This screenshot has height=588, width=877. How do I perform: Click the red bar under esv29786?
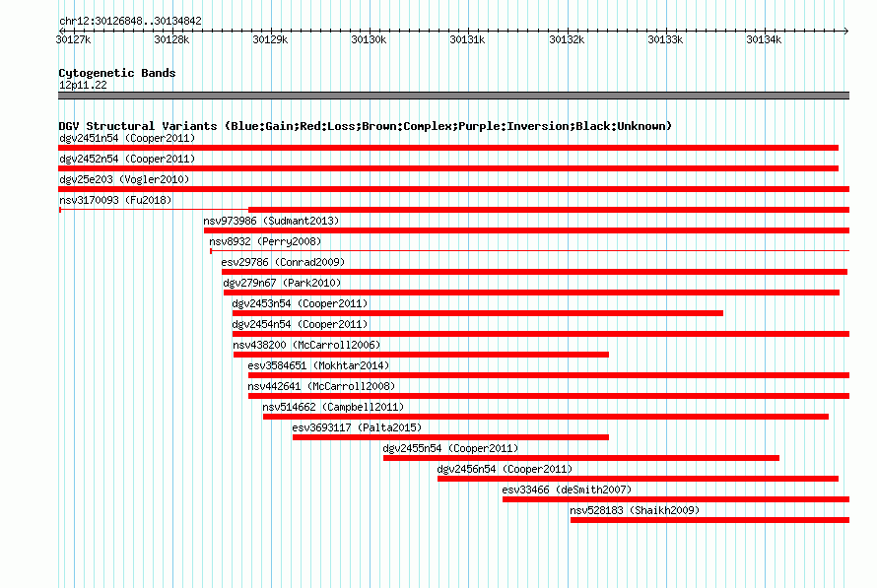(x=535, y=272)
